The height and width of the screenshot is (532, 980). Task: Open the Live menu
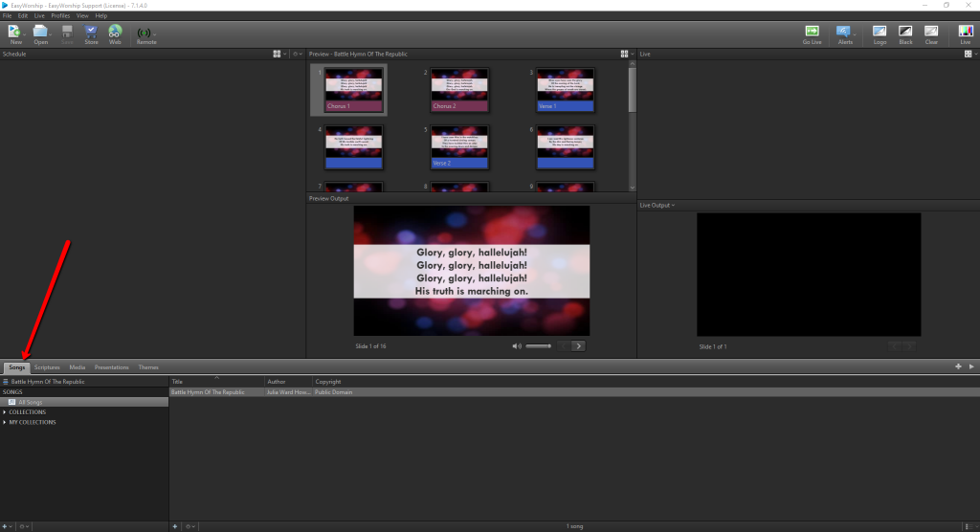pyautogui.click(x=39, y=15)
